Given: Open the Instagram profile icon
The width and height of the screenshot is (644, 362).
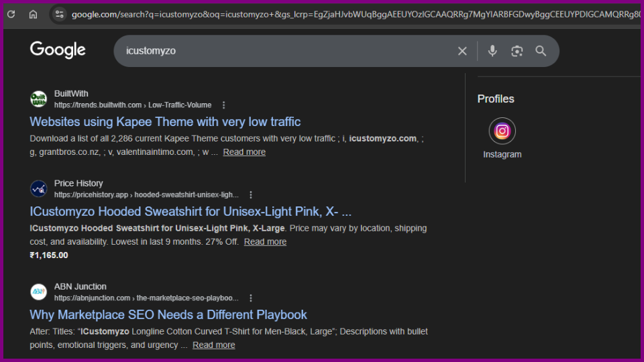Looking at the screenshot, I should point(502,131).
